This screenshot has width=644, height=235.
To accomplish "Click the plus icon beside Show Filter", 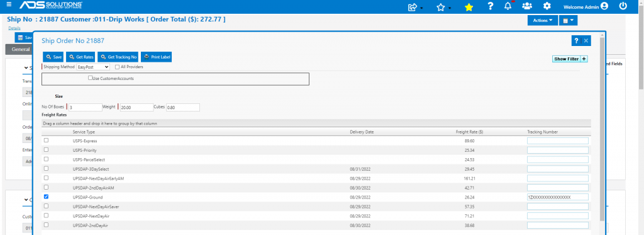I will (x=584, y=59).
